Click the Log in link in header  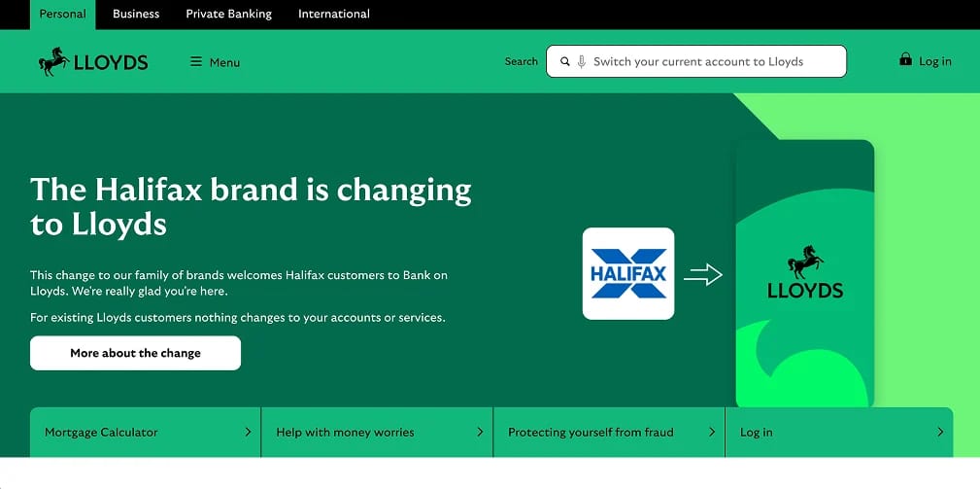[935, 61]
